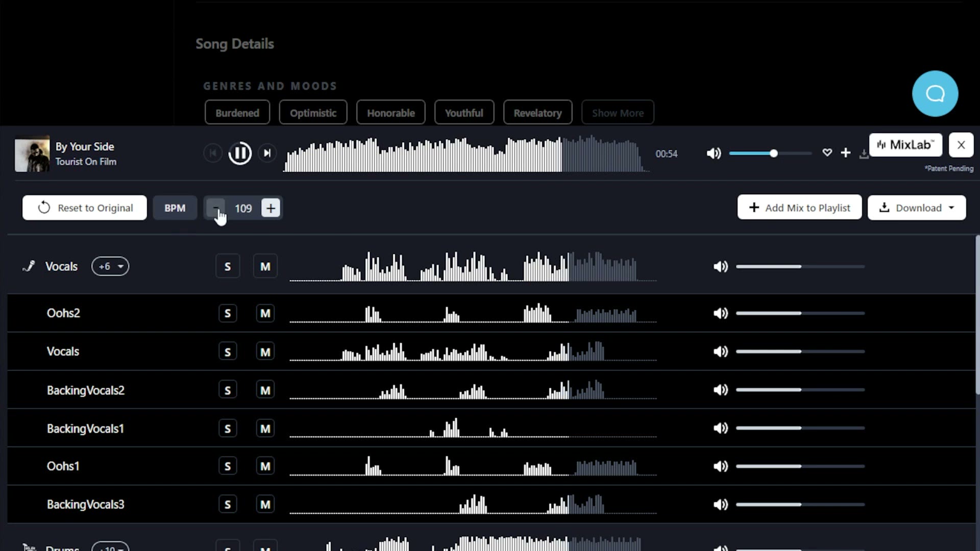This screenshot has height=551, width=980.
Task: Select the Honorable mood tag
Action: click(x=391, y=113)
